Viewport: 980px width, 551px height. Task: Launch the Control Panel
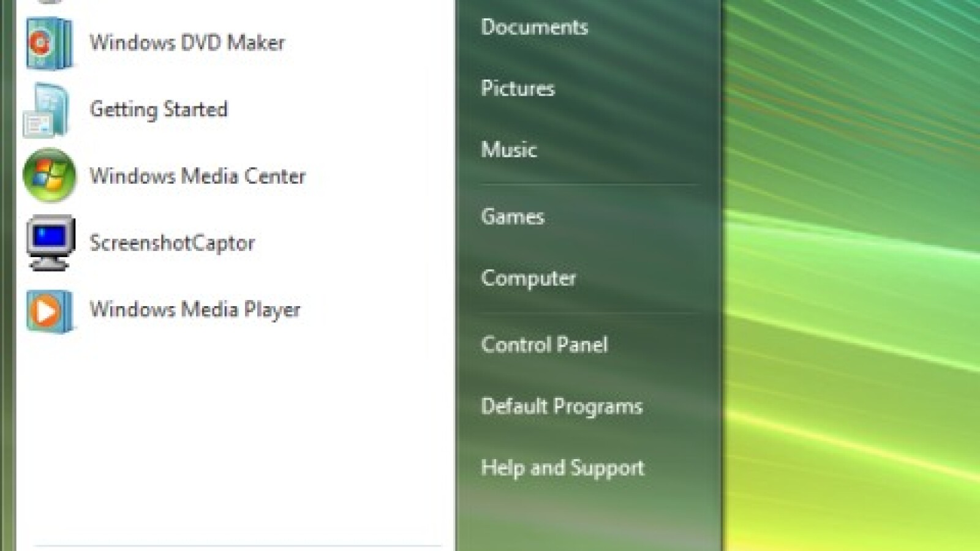click(x=545, y=345)
